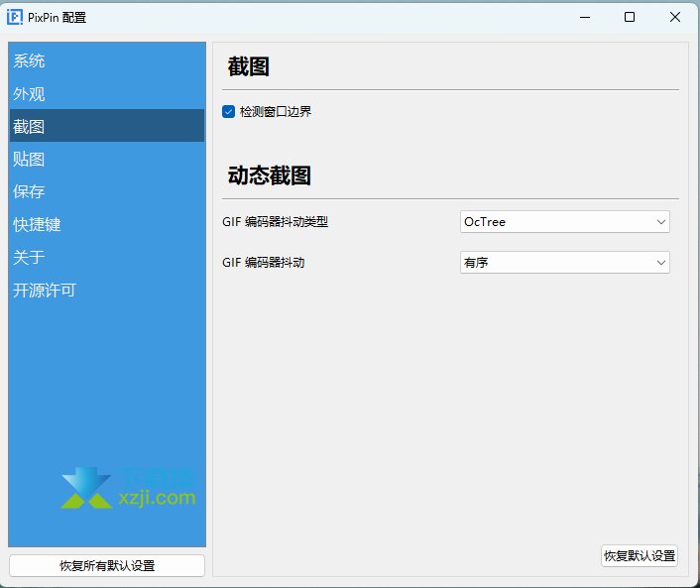Minimize the PixPin 配置 window
The image size is (700, 588).
[585, 18]
